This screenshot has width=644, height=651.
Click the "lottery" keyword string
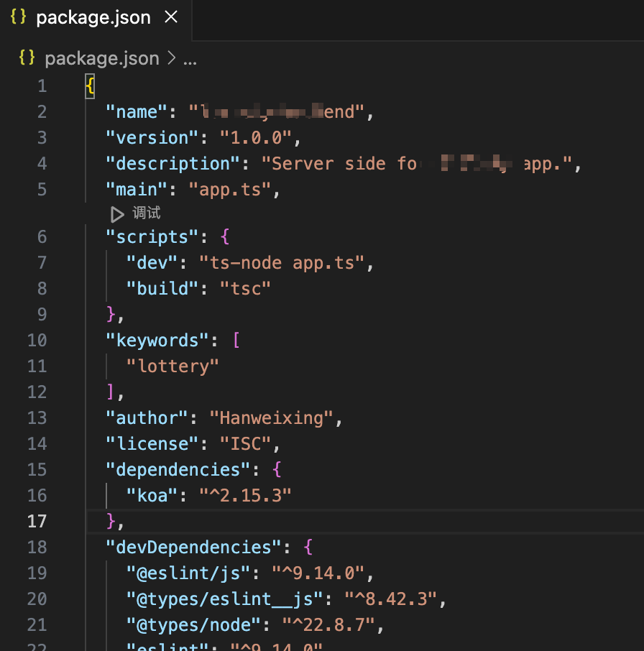pyautogui.click(x=172, y=366)
